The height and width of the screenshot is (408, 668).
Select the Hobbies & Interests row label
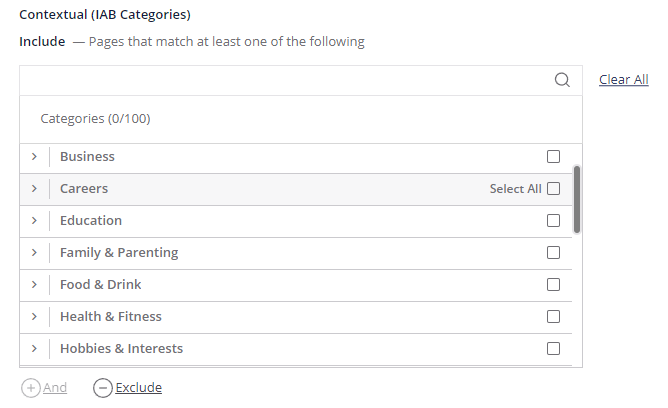coord(121,348)
